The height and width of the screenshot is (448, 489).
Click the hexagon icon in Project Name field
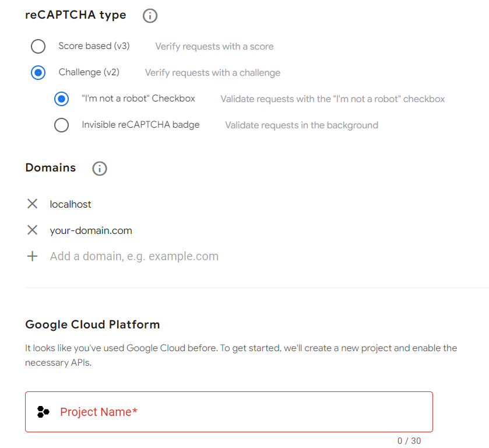[x=43, y=412]
